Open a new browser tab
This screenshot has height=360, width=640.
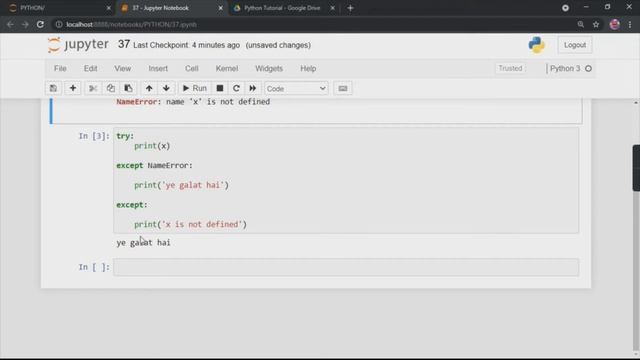pyautogui.click(x=350, y=8)
